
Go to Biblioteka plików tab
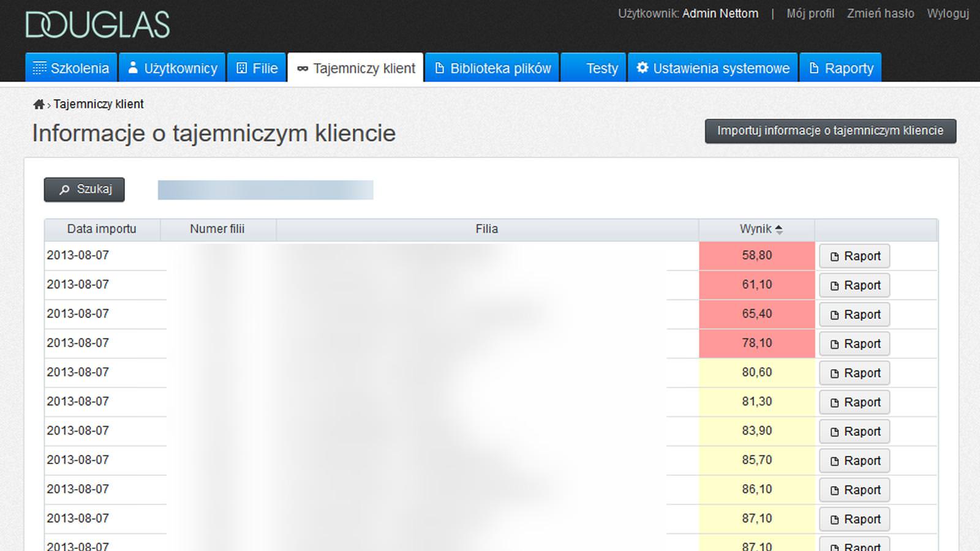point(492,68)
